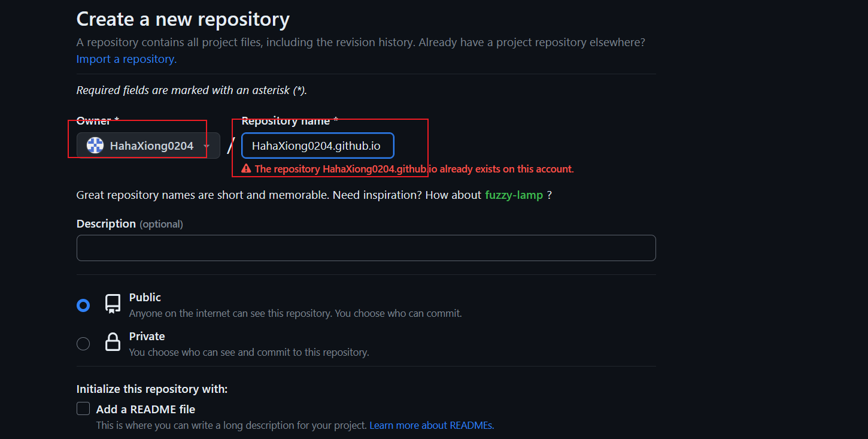This screenshot has width=868, height=439.
Task: Click the Private lock icon
Action: 113,342
